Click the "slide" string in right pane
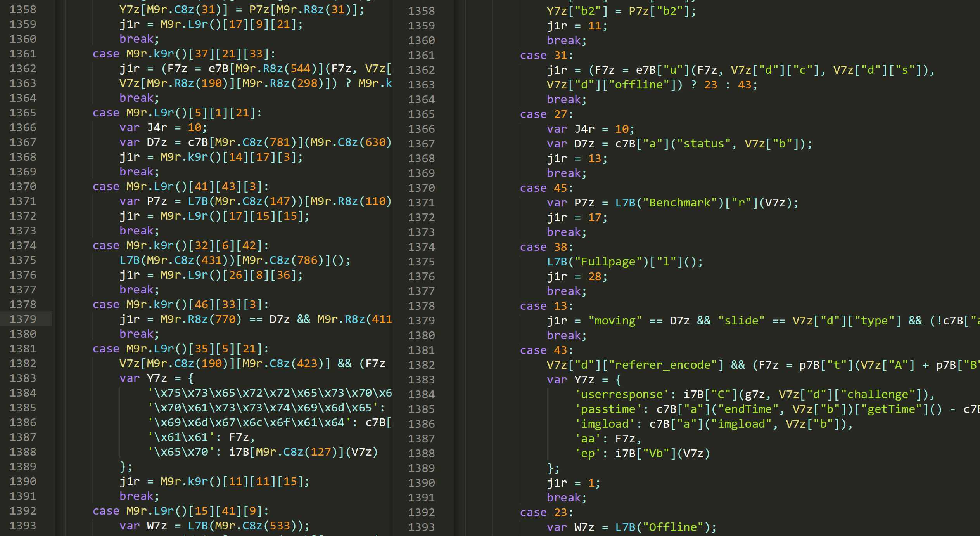980x536 pixels. pyautogui.click(x=741, y=321)
